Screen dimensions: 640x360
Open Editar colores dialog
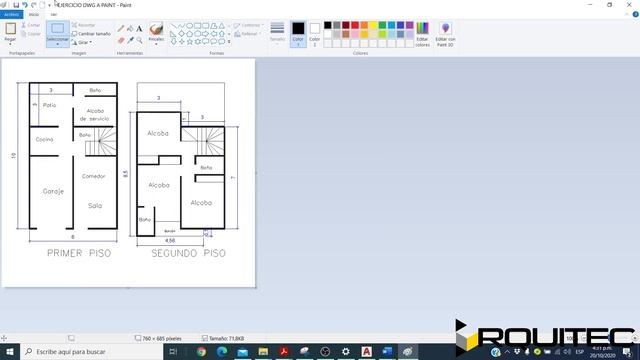coord(422,34)
